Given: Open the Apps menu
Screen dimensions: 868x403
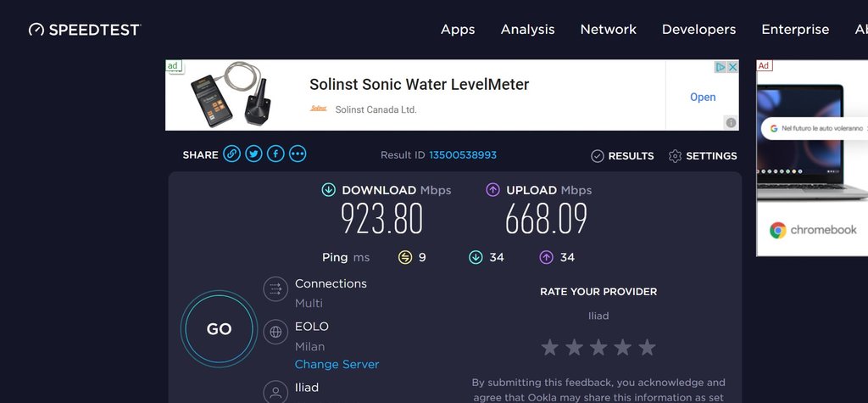Looking at the screenshot, I should 458,30.
